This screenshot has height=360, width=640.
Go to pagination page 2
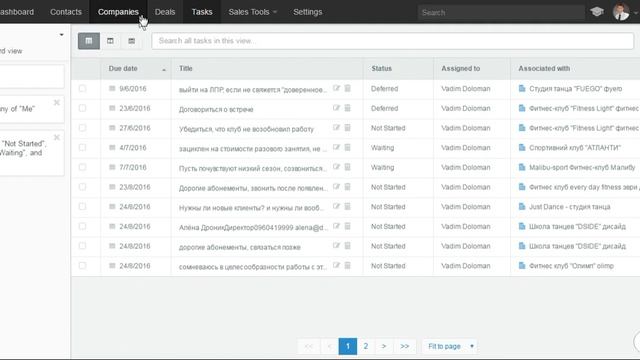(x=366, y=346)
